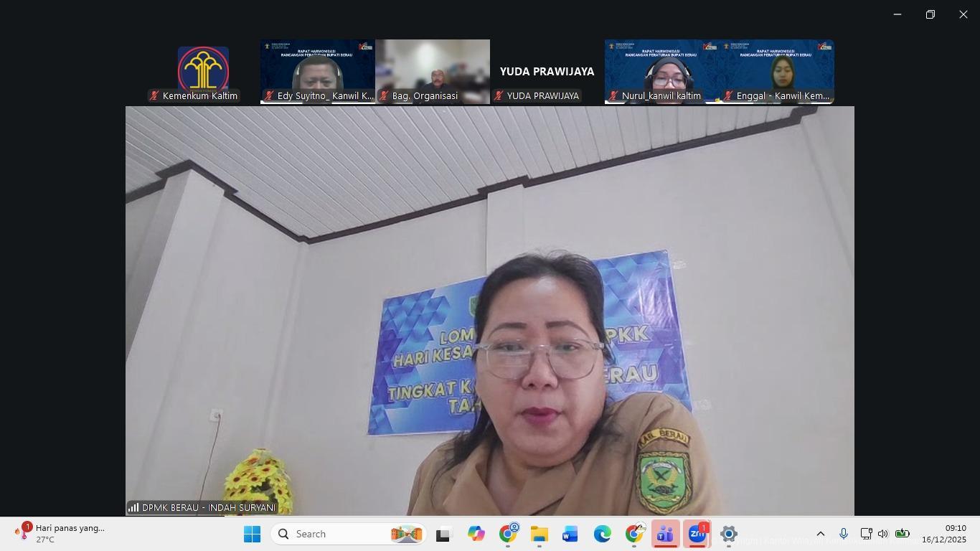Select Kemenkum Kaltim participant thumbnail
The width and height of the screenshot is (980, 551).
point(203,72)
